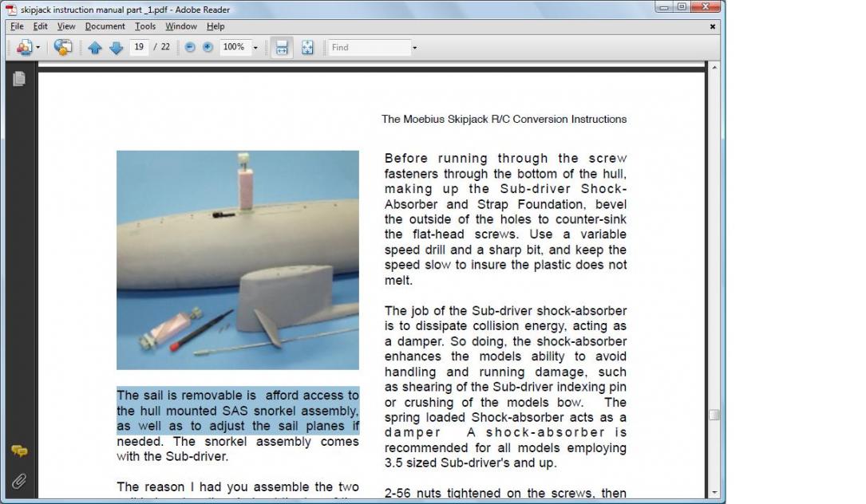Open the Comments panel in the sidebar
866x504 pixels.
[19, 451]
